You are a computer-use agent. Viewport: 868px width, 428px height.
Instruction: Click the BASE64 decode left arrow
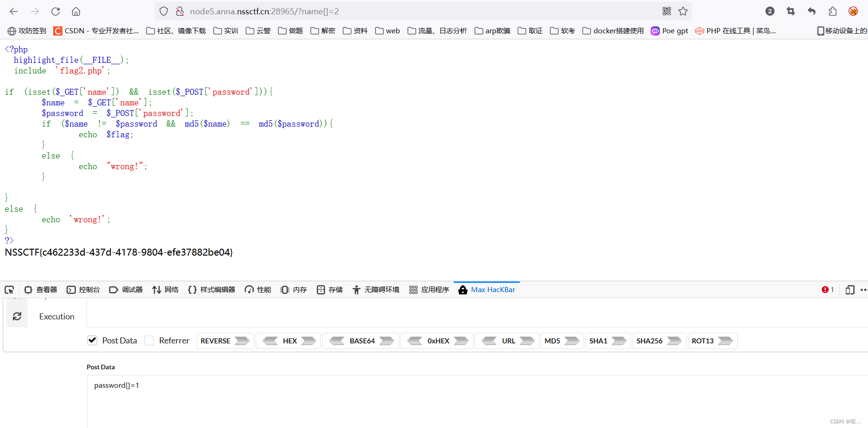[x=337, y=341]
